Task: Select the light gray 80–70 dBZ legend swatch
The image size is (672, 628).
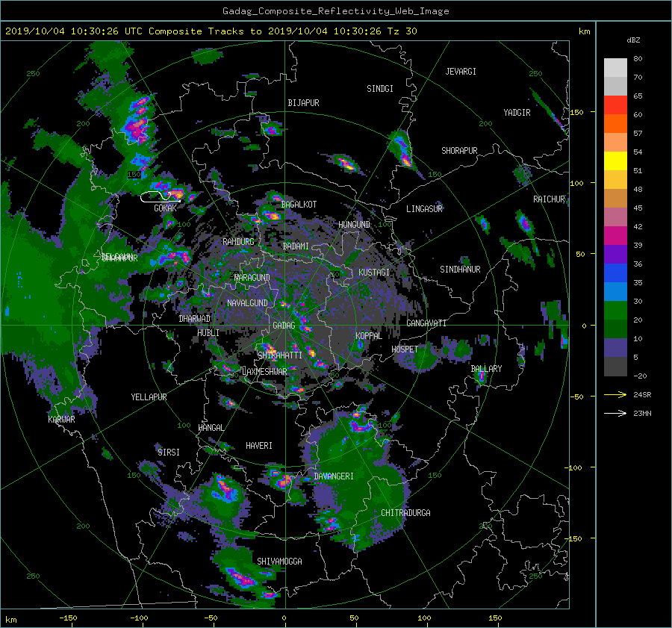Action: (x=615, y=68)
